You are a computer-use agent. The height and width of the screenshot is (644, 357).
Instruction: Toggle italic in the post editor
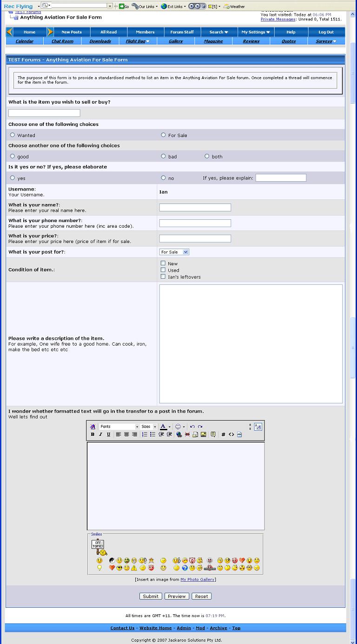[100, 434]
